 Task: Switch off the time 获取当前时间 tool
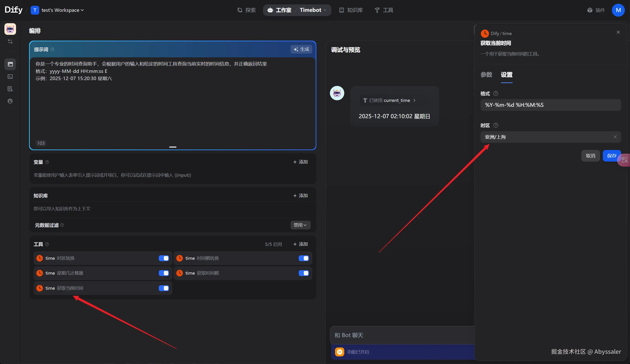164,288
